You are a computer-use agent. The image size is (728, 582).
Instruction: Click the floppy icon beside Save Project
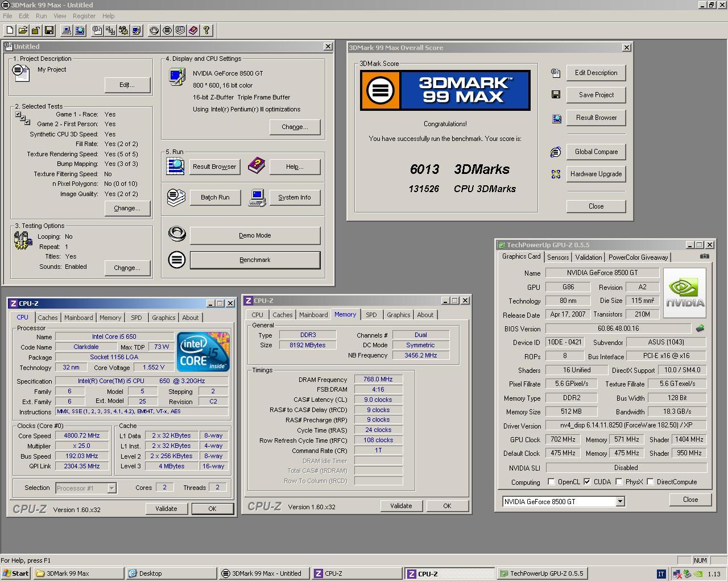click(x=556, y=95)
